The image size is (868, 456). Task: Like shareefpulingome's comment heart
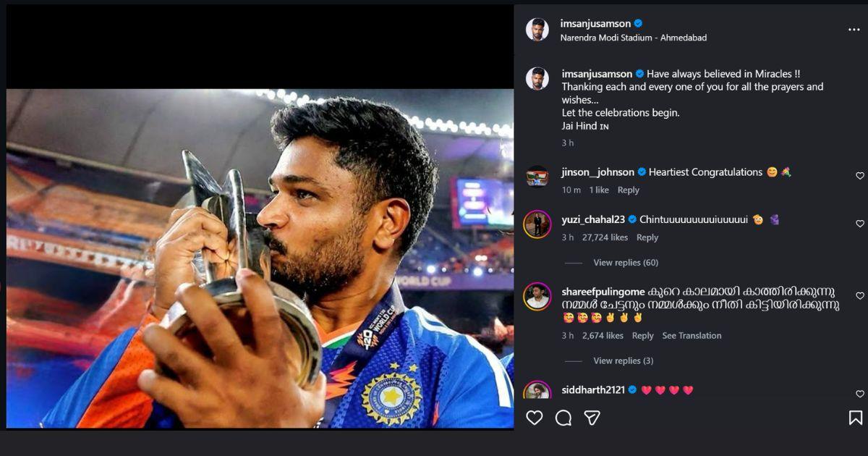tap(860, 296)
